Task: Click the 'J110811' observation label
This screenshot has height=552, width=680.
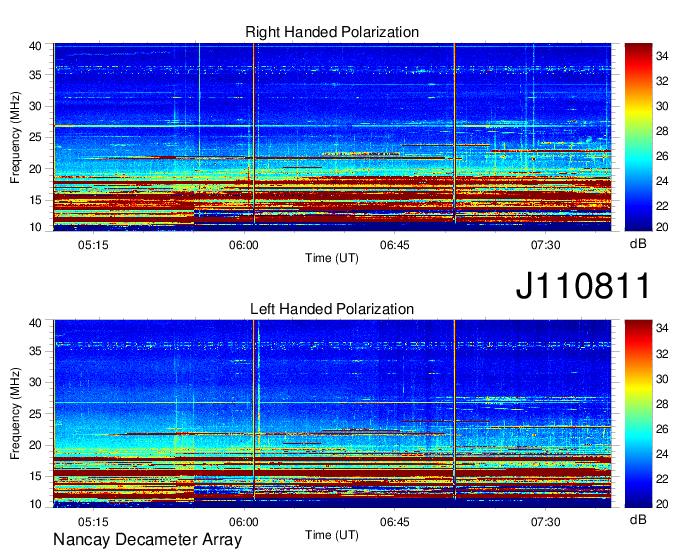Action: (x=583, y=285)
